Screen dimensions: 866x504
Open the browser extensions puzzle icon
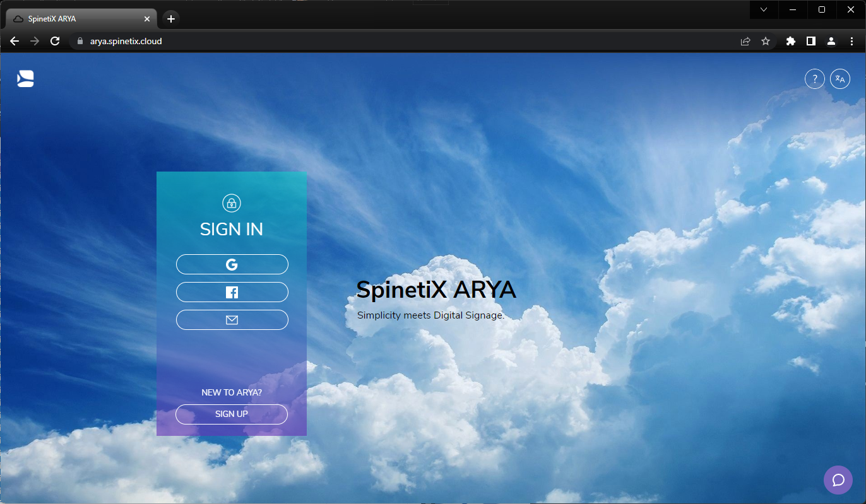pos(791,41)
